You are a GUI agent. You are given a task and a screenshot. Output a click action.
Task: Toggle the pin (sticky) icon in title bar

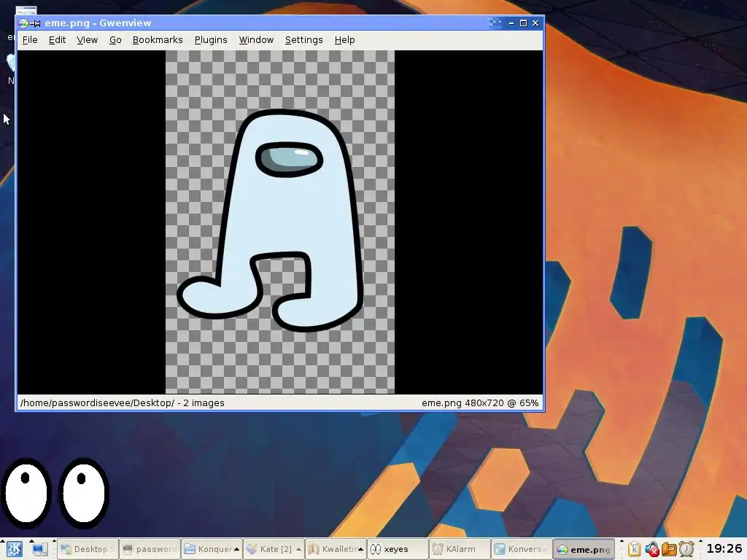coord(35,23)
